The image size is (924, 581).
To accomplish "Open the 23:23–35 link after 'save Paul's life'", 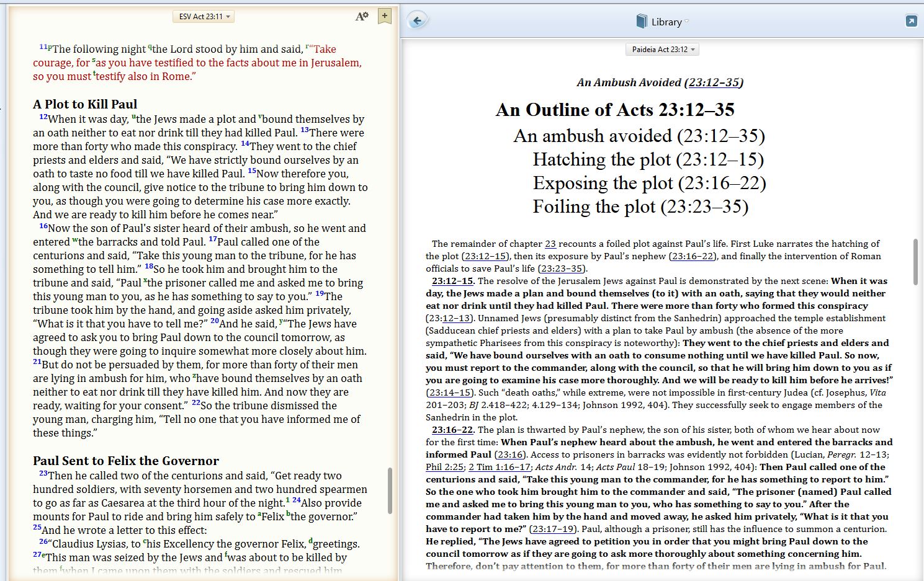I will (x=561, y=268).
